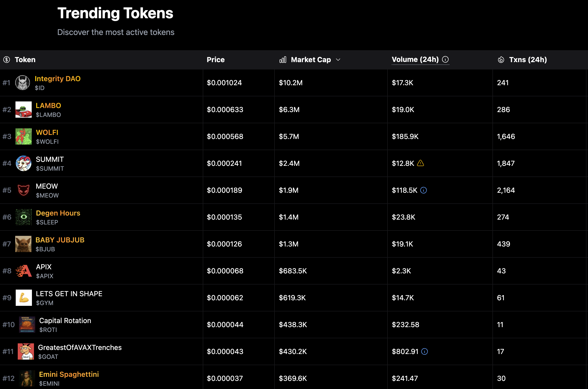The width and height of the screenshot is (588, 389).
Task: Click the LAMBO token logo image
Action: 24,110
